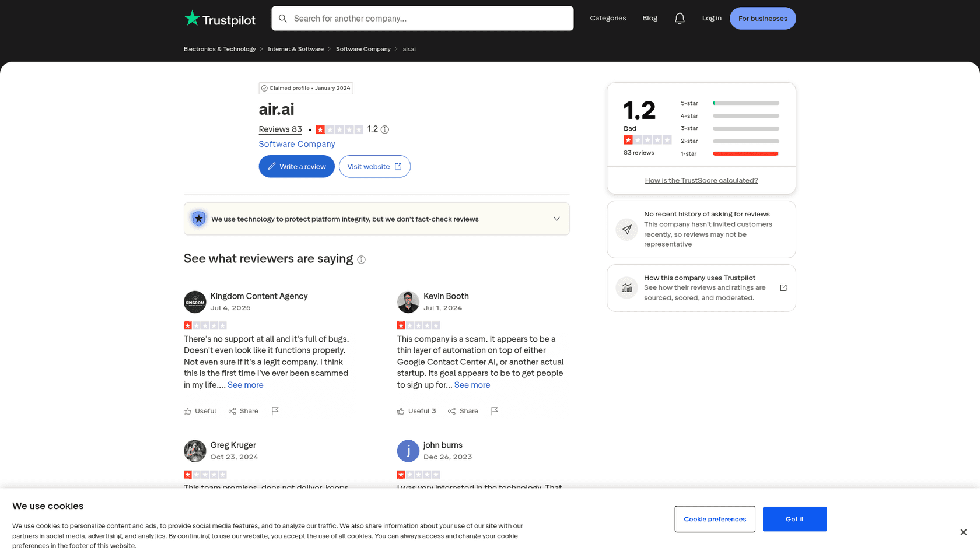Viewport: 980px width, 551px height.
Task: Click the Software Company category link
Action: [297, 144]
